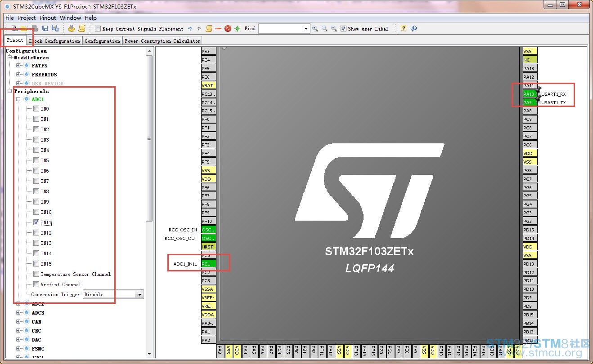Open the Pinout menu

coord(48,18)
